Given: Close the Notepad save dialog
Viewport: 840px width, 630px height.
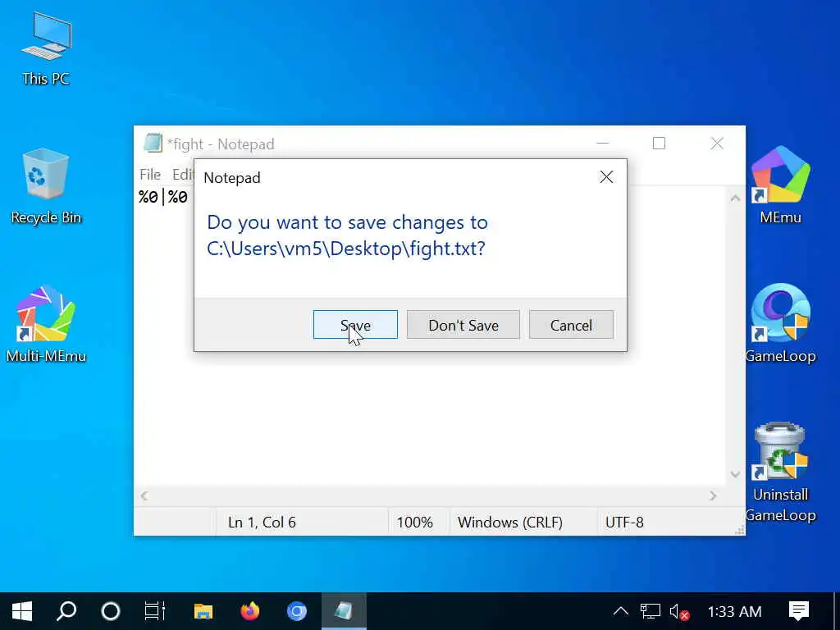Looking at the screenshot, I should [606, 177].
